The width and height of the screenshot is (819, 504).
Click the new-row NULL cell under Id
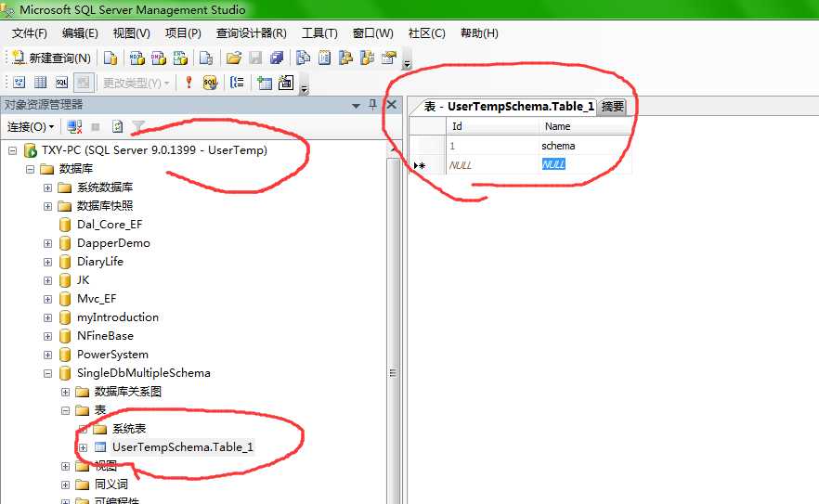tap(492, 165)
